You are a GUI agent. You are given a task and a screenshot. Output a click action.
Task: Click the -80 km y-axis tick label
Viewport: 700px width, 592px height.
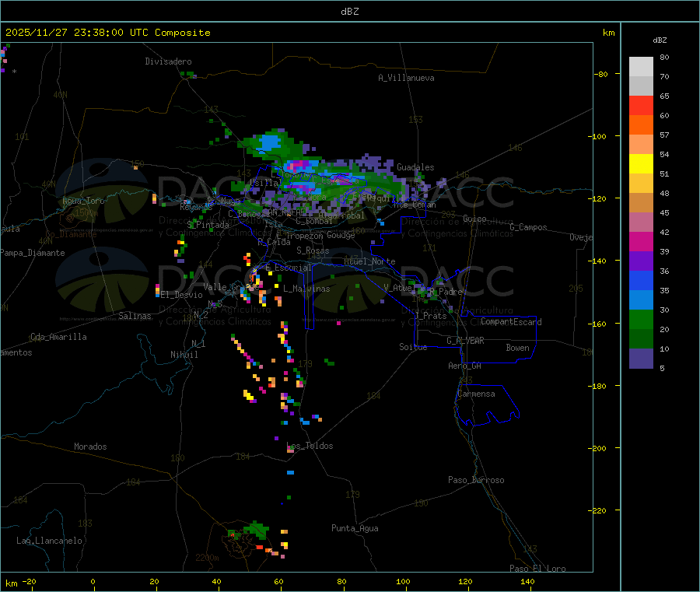601,74
